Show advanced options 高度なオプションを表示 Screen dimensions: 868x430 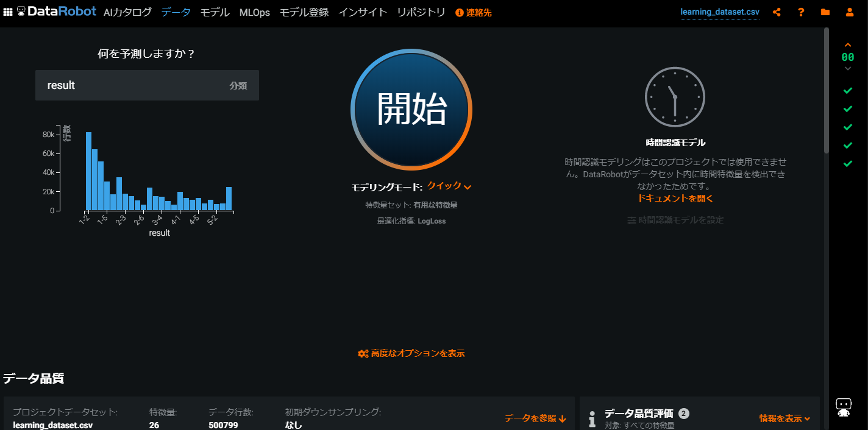pyautogui.click(x=411, y=353)
